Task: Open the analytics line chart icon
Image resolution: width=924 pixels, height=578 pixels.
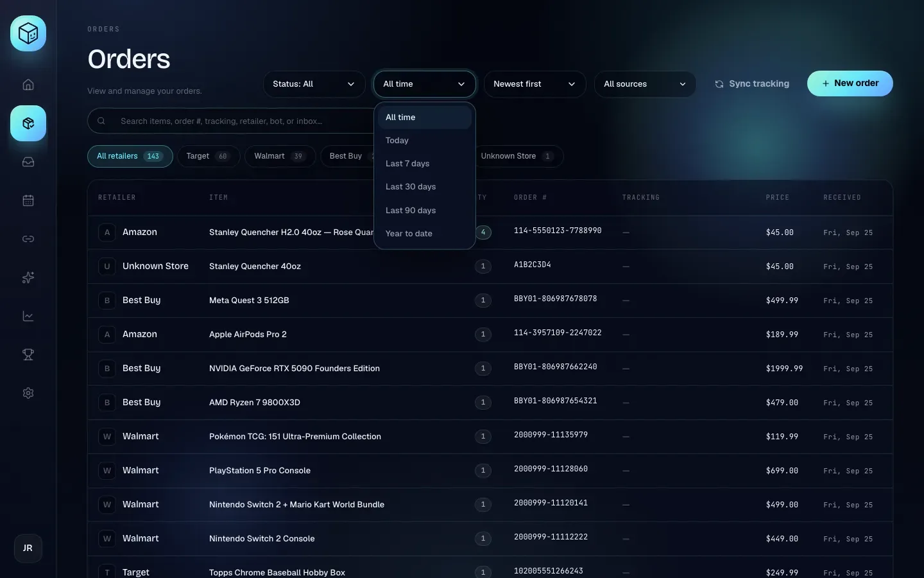Action: coord(28,316)
